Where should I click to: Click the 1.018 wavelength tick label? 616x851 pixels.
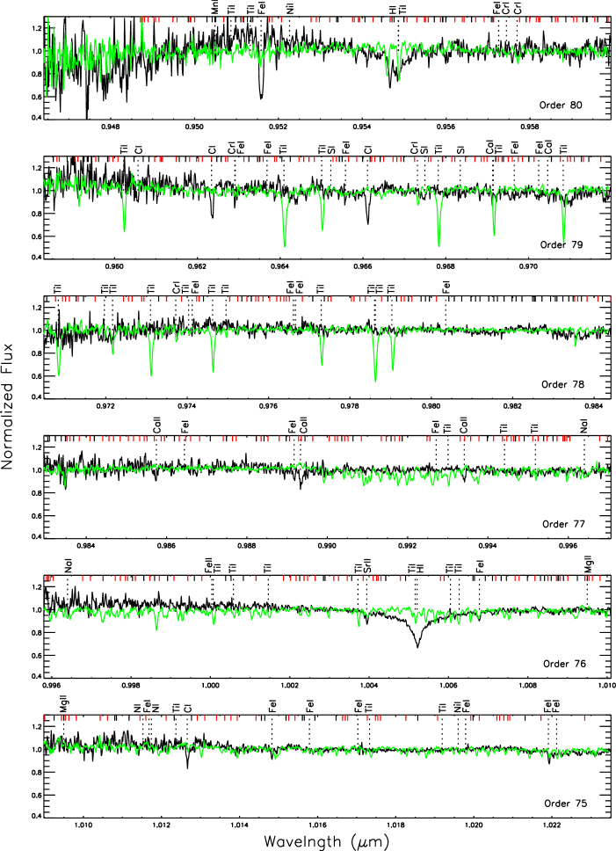click(395, 825)
